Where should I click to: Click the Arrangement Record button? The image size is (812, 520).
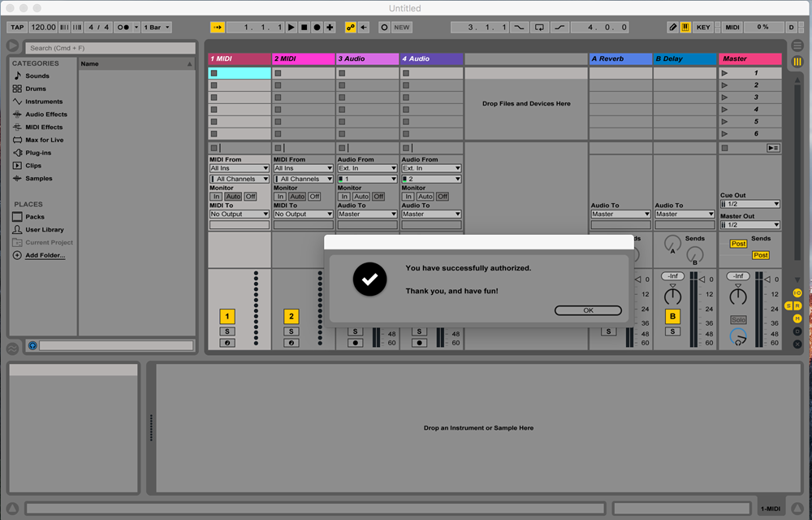pyautogui.click(x=317, y=27)
